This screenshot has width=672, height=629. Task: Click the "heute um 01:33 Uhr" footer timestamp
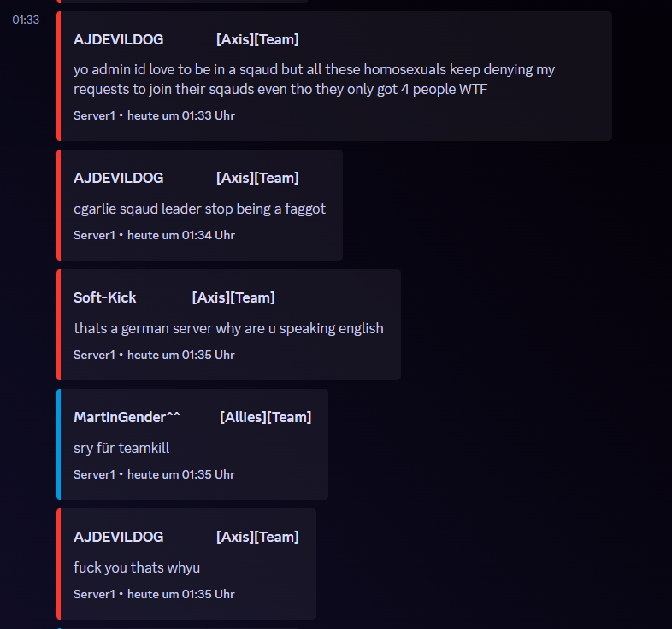pyautogui.click(x=181, y=115)
